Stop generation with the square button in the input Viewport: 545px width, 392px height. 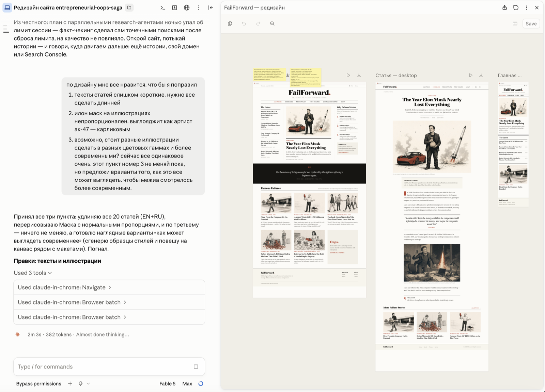(x=196, y=366)
